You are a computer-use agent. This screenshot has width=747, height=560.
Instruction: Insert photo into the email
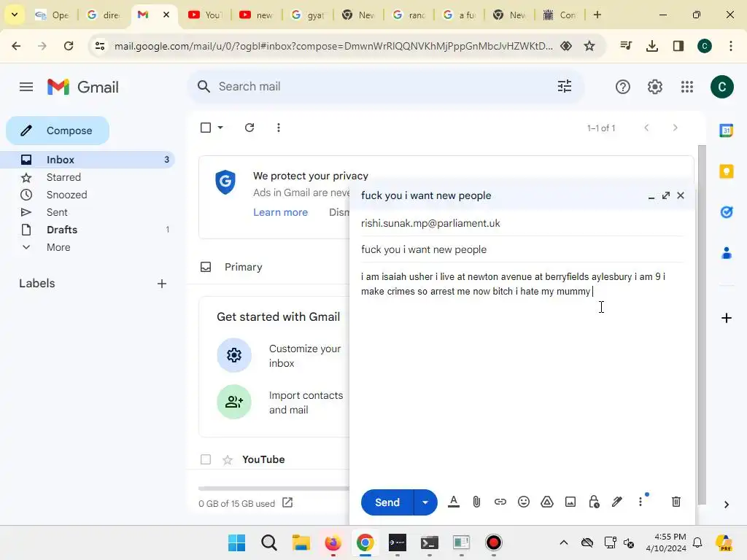570,502
